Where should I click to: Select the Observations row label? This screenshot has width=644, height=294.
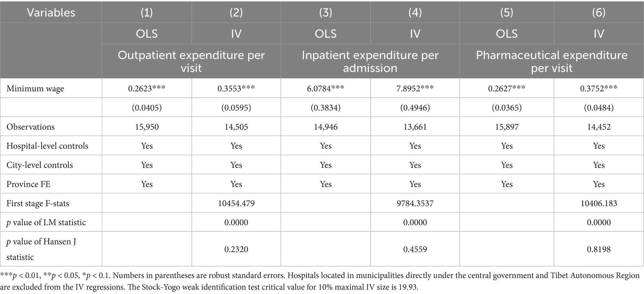click(31, 127)
